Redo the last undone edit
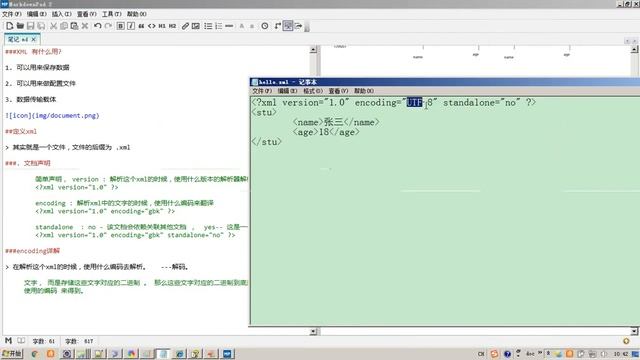The width and height of the screenshot is (640, 360). coord(108,26)
